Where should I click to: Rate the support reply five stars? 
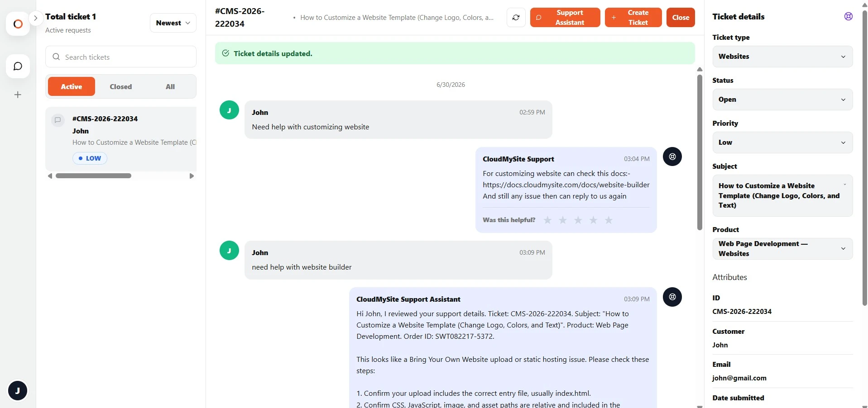pyautogui.click(x=609, y=220)
